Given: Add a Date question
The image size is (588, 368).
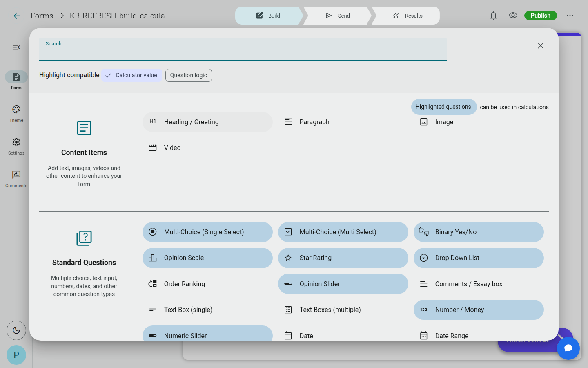Looking at the screenshot, I should tap(343, 334).
